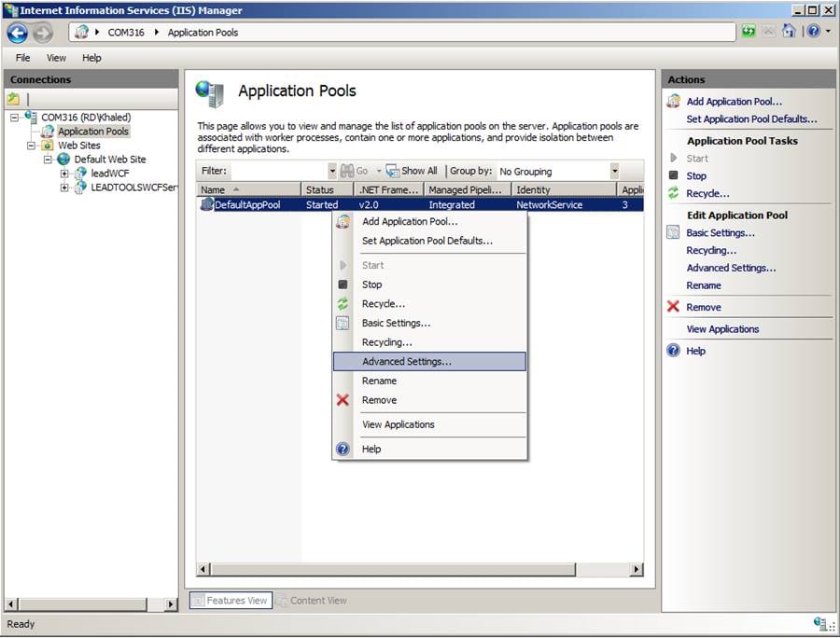840x638 pixels.
Task: Click the Stop icon in Actions pane
Action: [673, 175]
